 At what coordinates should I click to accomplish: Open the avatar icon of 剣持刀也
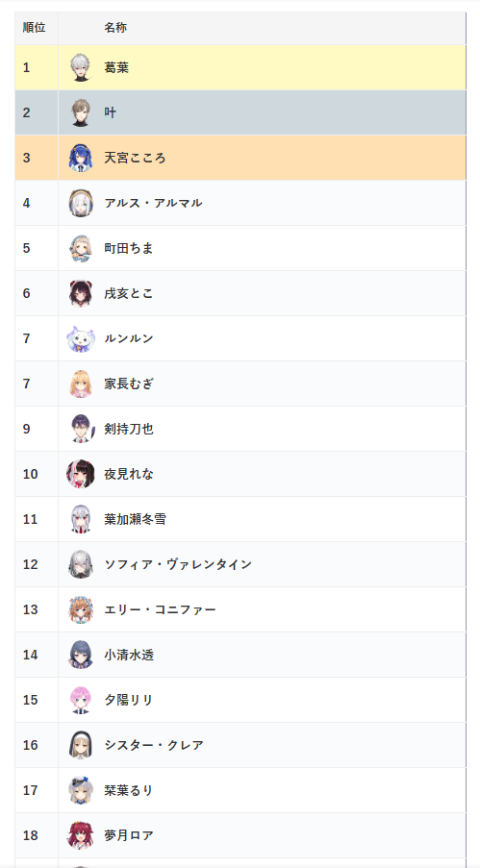tap(81, 429)
